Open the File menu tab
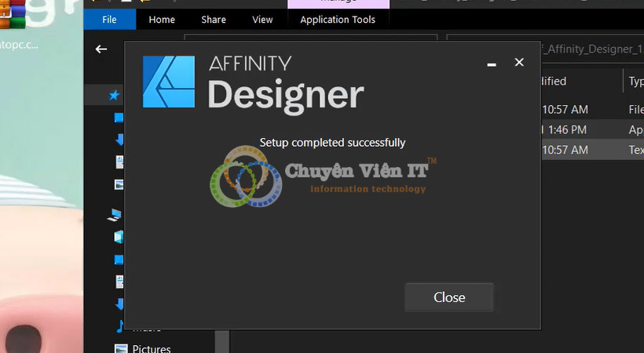644x353 pixels. click(109, 20)
